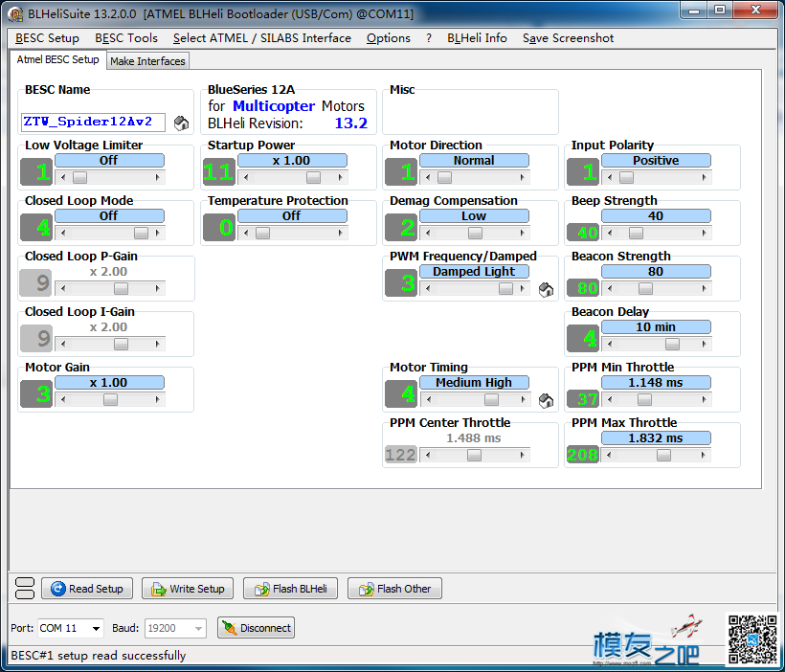Click the Damped Light value label
Image resolution: width=785 pixels, height=672 pixels.
coord(474,272)
